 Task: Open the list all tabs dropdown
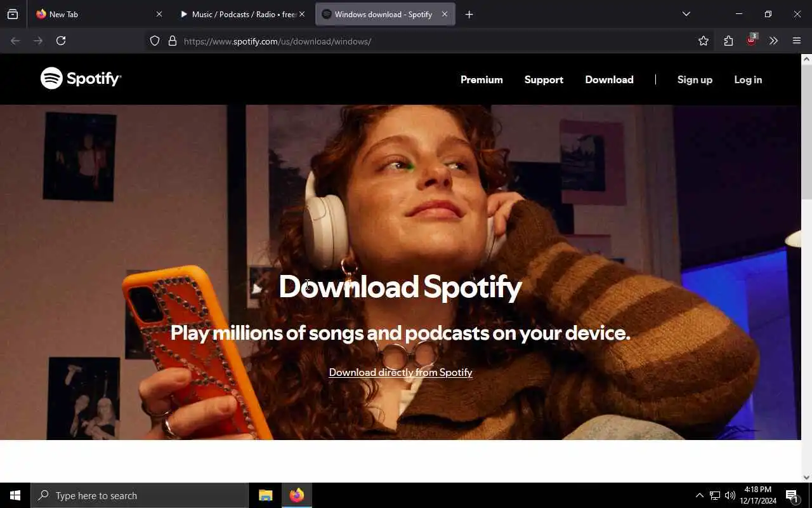(686, 14)
